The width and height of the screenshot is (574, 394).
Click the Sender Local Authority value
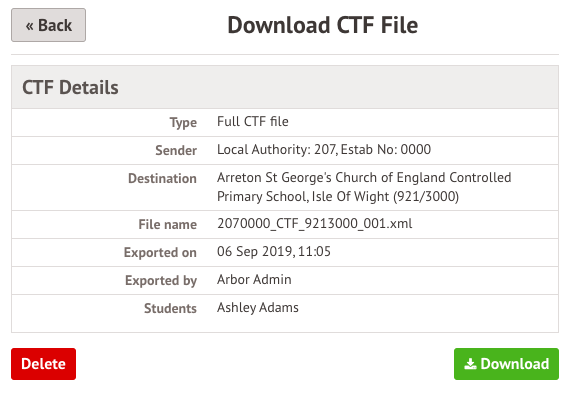[324, 150]
